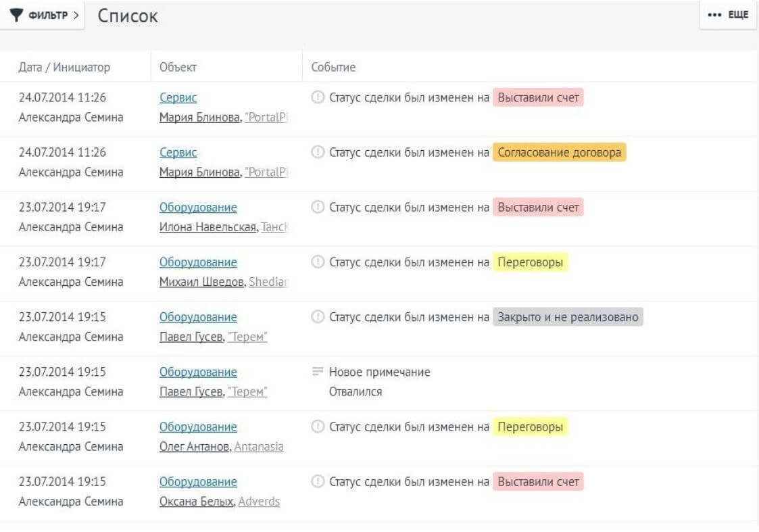759x532 pixels.
Task: Open the Adverds company link
Action: [x=259, y=502]
